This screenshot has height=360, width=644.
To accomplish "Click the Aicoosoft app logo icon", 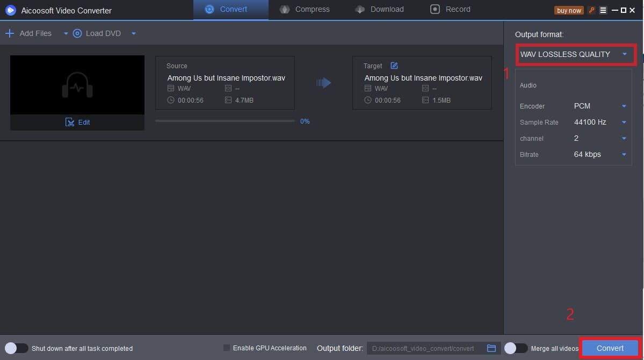I will point(10,10).
